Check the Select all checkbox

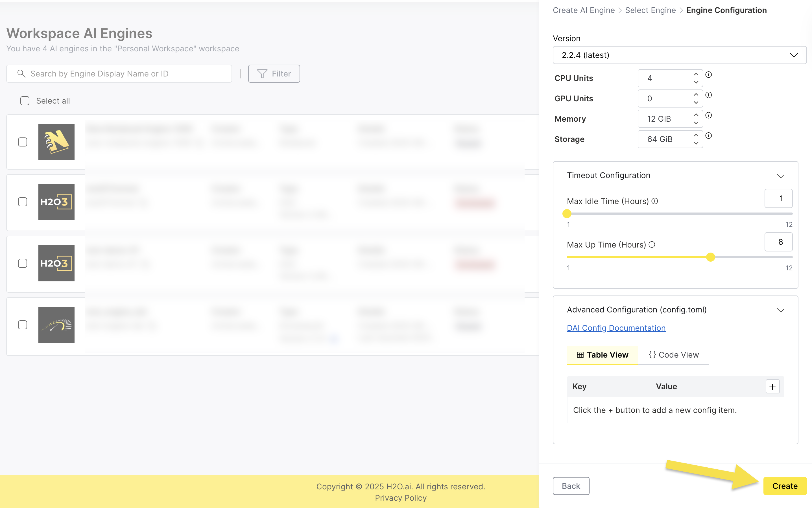(25, 101)
